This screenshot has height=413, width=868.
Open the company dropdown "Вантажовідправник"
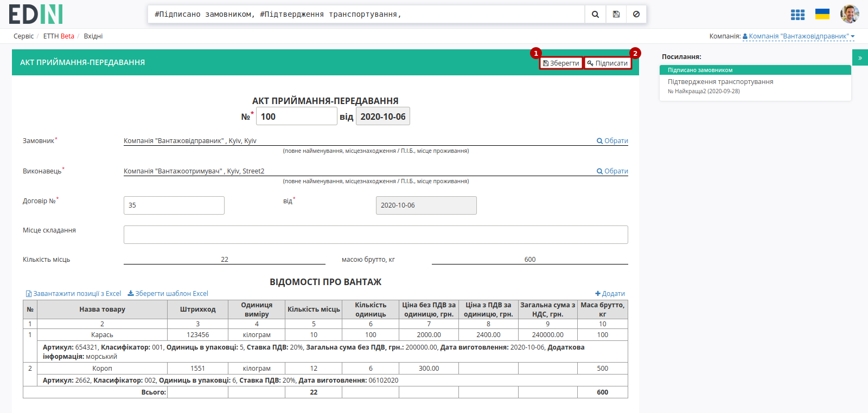pos(799,36)
